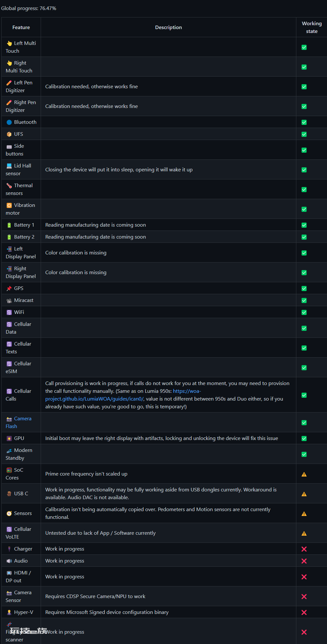Viewport: 327px width, 644px height.
Task: Click the Feature column header
Action: (21, 27)
